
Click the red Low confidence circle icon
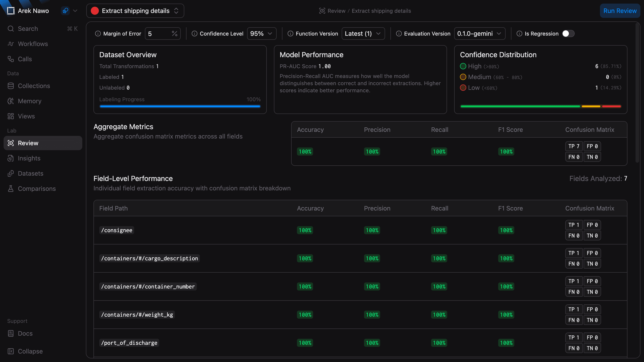pyautogui.click(x=463, y=88)
